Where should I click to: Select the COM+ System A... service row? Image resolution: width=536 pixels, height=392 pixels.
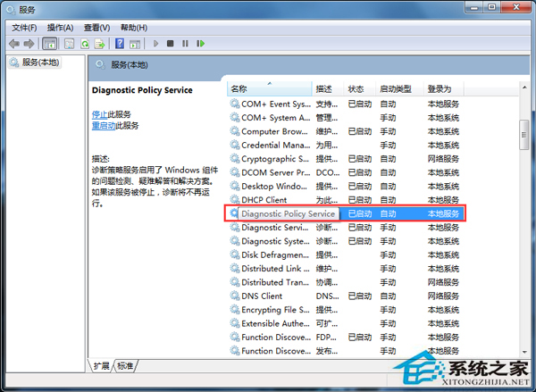point(345,118)
